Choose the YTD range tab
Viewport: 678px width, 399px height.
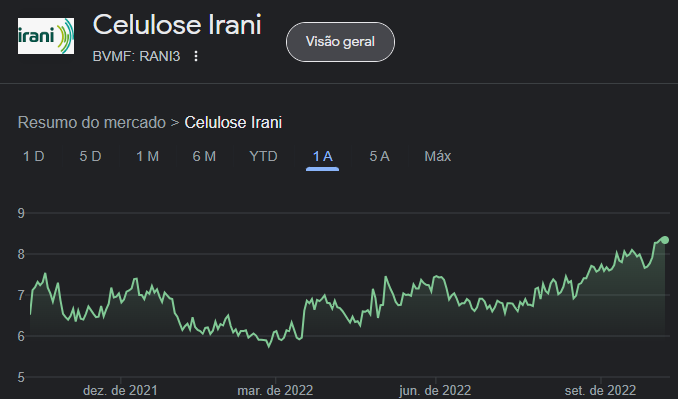(x=263, y=156)
